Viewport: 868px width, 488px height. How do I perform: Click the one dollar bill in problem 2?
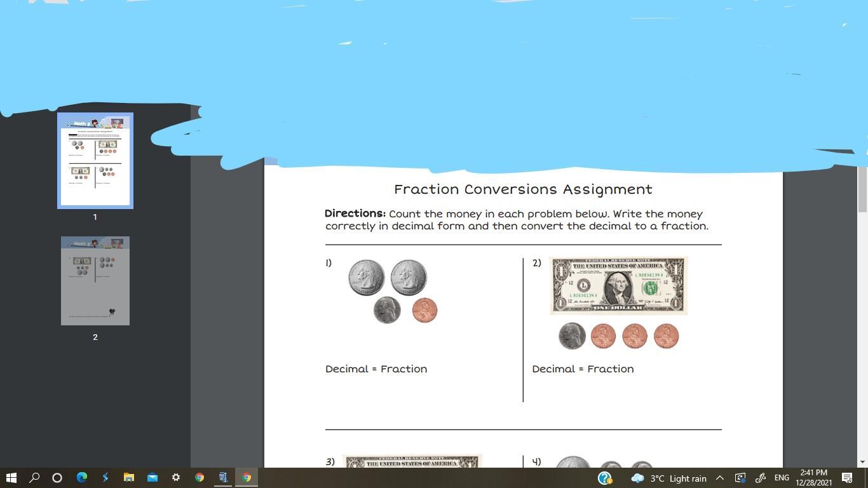tap(619, 286)
